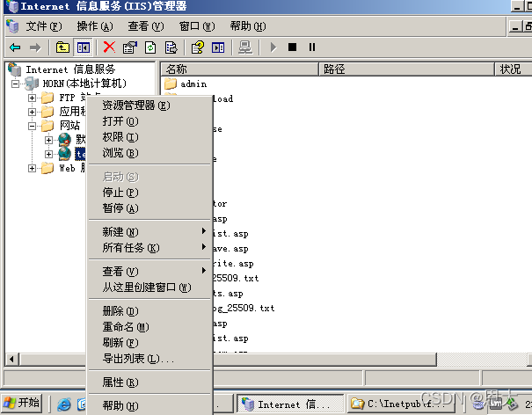Open the Properties toolbar icon

(129, 47)
